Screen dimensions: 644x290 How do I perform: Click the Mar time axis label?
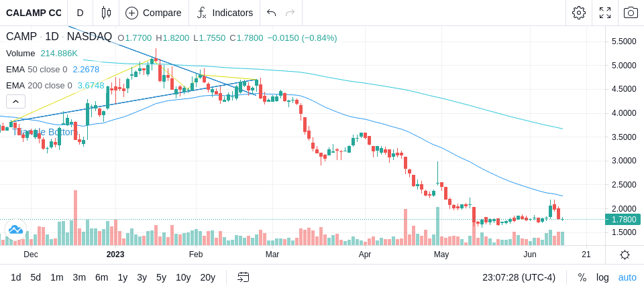point(272,255)
